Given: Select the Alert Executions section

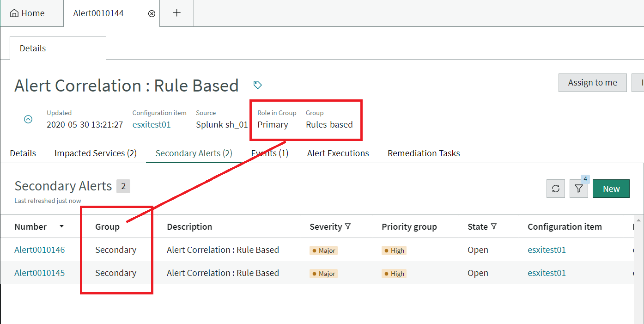Looking at the screenshot, I should (x=338, y=153).
